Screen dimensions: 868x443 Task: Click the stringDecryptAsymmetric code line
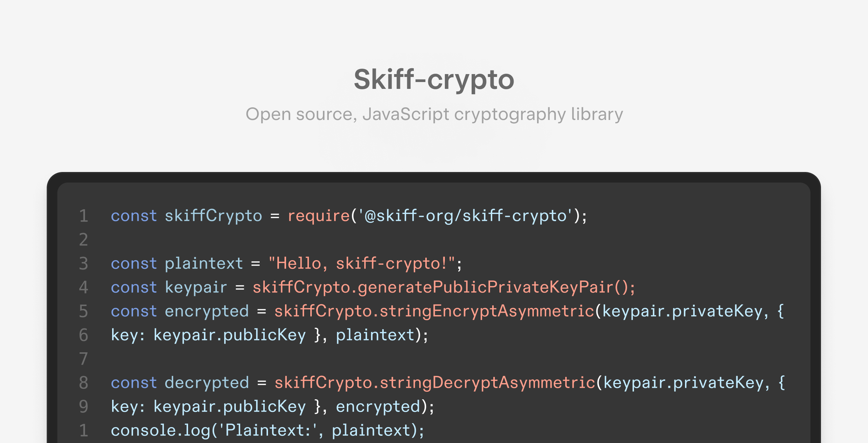point(448,383)
